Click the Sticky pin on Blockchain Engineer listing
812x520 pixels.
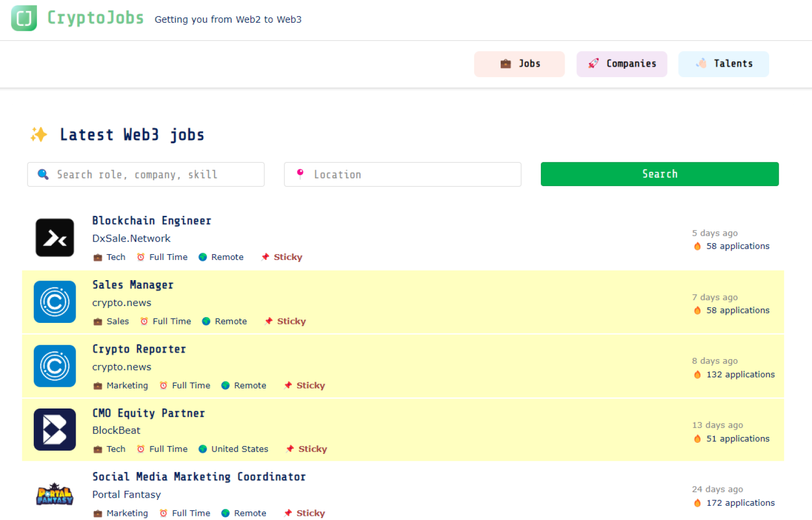265,257
